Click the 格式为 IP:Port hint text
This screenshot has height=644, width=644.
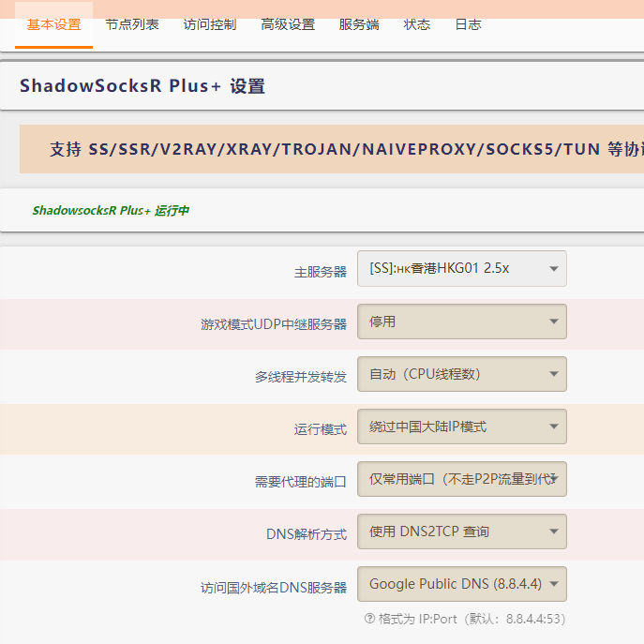click(472, 619)
